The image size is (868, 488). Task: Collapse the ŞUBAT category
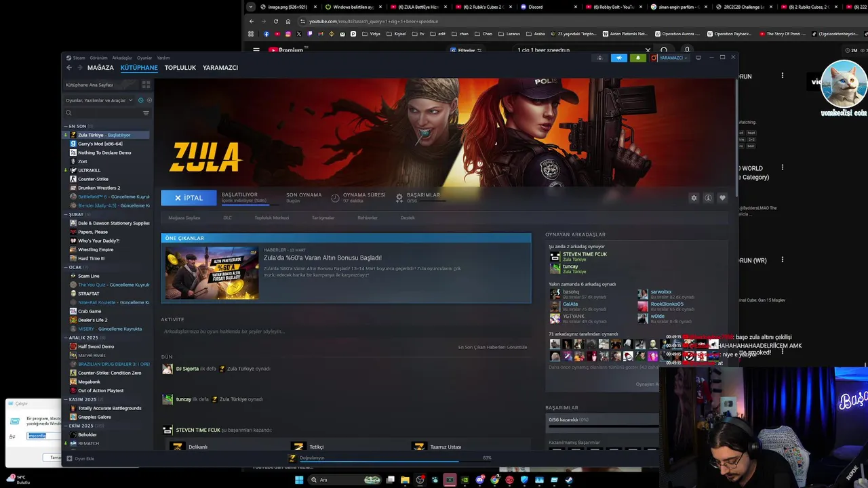[x=75, y=214]
